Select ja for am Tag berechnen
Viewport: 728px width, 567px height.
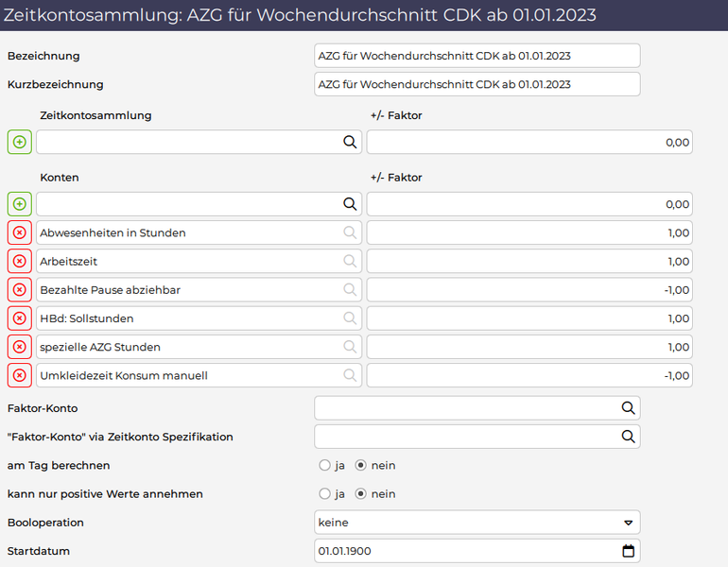pyautogui.click(x=324, y=465)
